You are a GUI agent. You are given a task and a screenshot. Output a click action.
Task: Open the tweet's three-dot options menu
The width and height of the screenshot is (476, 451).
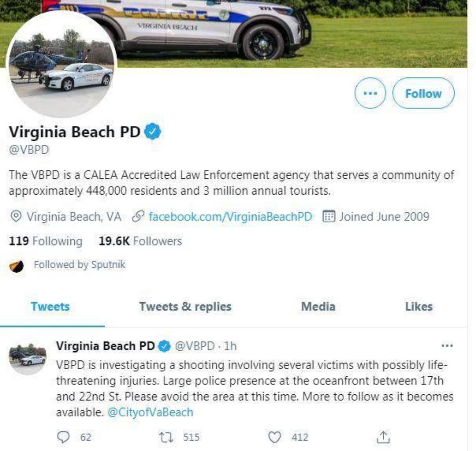click(x=447, y=346)
